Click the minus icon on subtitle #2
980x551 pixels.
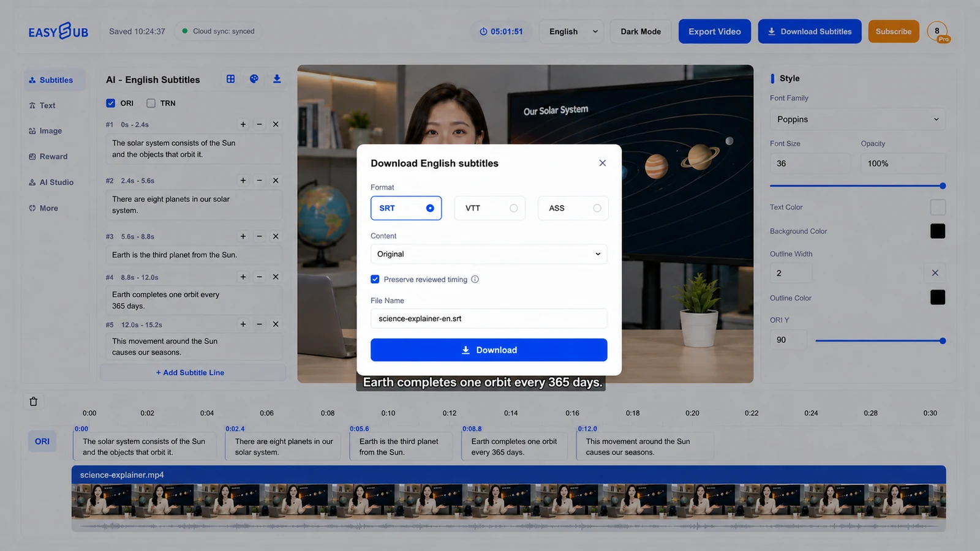coord(260,181)
